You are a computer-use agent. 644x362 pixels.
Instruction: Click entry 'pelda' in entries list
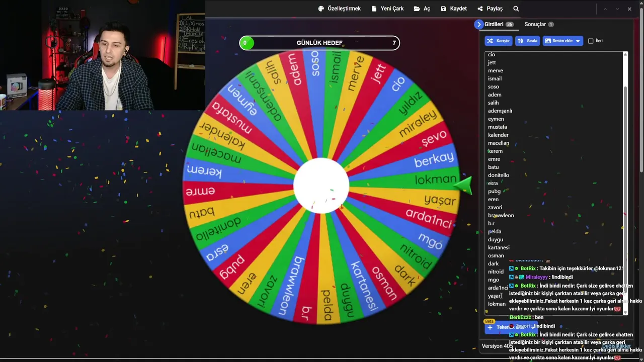point(495,231)
